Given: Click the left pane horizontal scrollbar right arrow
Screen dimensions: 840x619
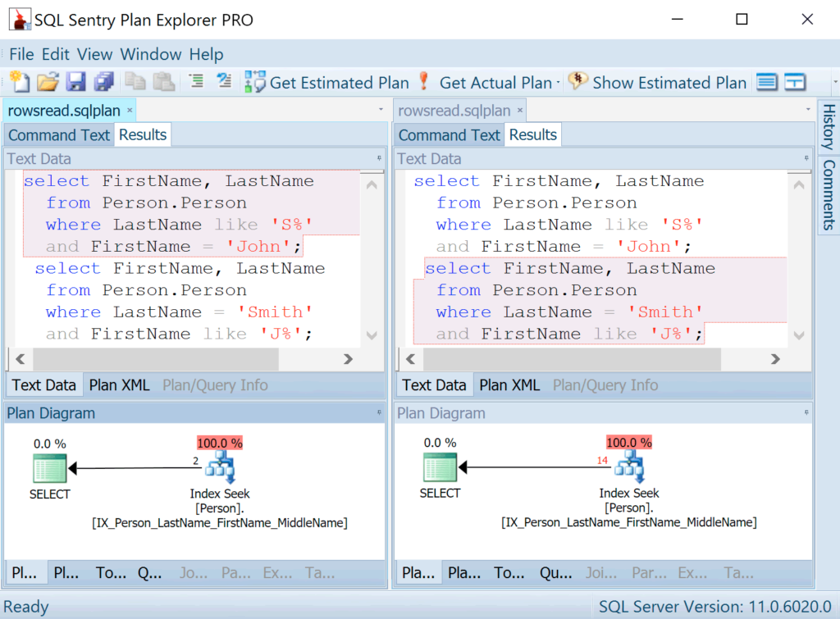Looking at the screenshot, I should tap(348, 359).
